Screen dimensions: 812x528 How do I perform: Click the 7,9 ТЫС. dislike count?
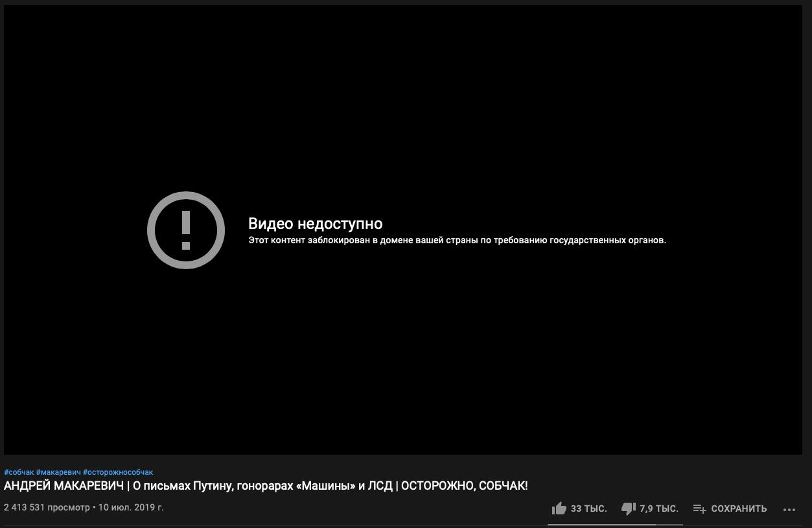(x=658, y=509)
